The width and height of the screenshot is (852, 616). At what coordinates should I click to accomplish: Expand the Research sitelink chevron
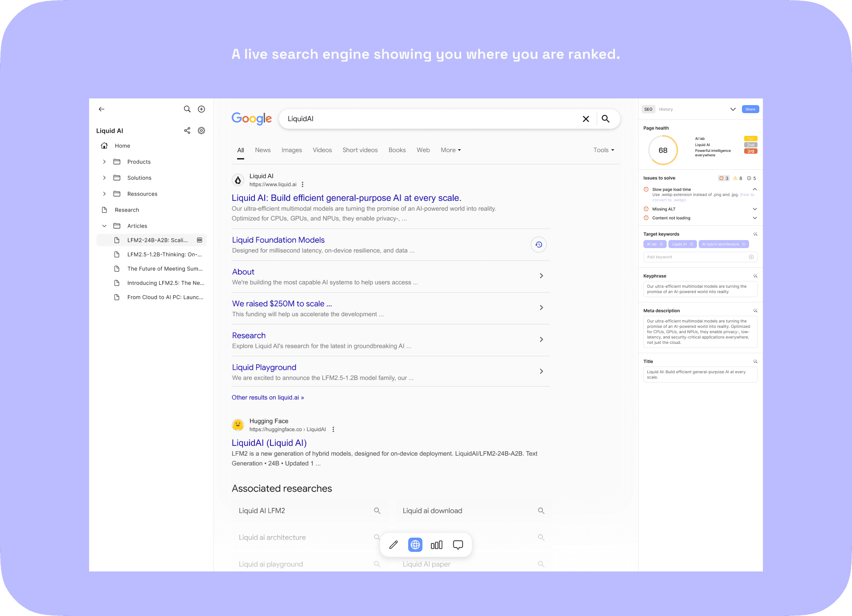point(541,339)
